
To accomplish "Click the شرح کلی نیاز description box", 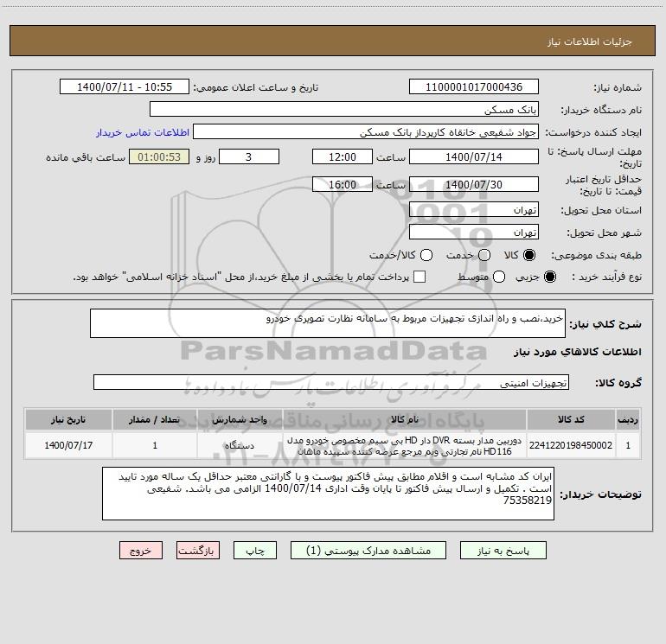I will coord(328,323).
